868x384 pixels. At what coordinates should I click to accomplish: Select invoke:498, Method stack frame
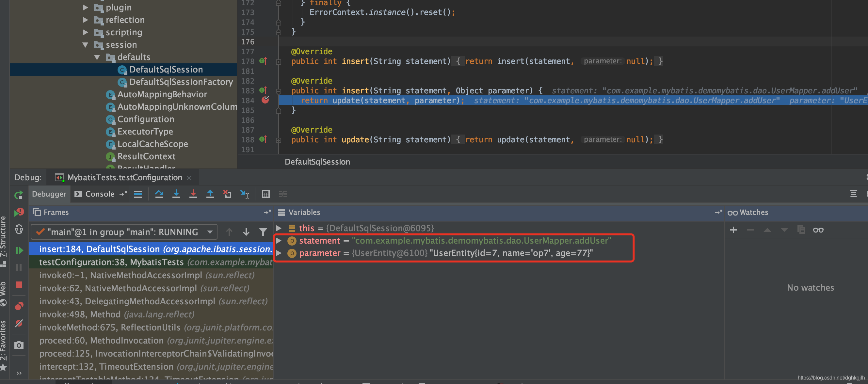tap(151, 314)
